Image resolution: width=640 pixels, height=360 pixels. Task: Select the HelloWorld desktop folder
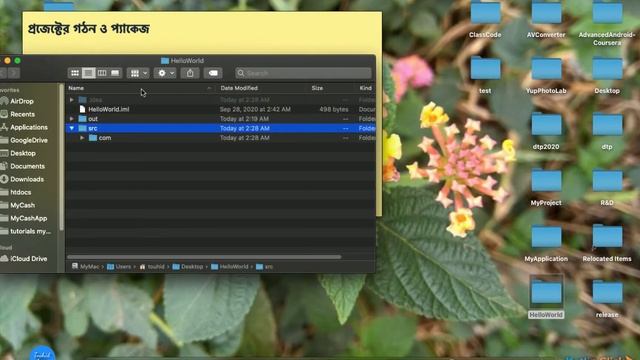tap(546, 297)
